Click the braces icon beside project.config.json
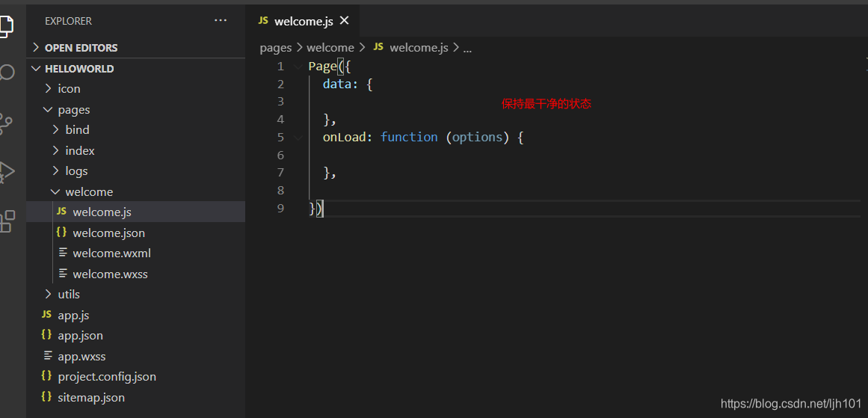This screenshot has height=418, width=868. pos(46,376)
